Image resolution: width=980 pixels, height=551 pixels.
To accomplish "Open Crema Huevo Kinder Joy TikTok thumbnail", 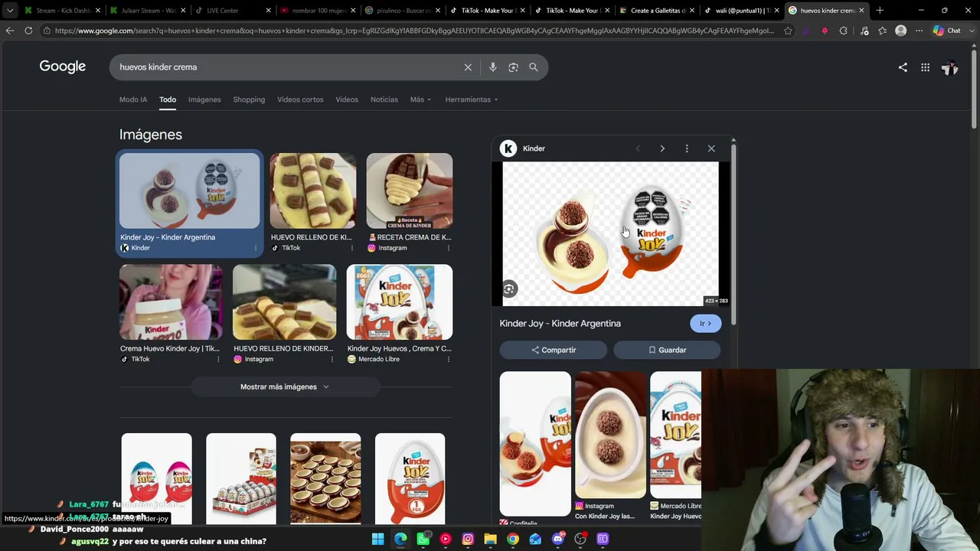I will 171,302.
